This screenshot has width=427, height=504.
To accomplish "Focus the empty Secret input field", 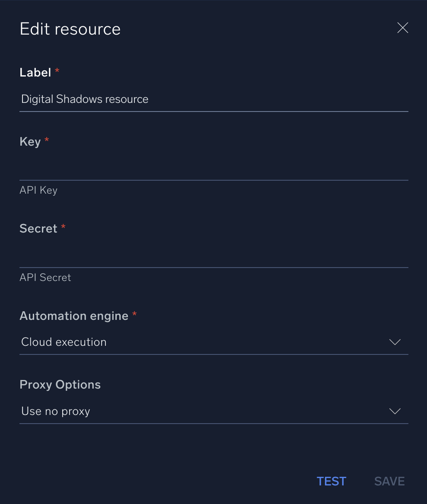I will [x=213, y=255].
